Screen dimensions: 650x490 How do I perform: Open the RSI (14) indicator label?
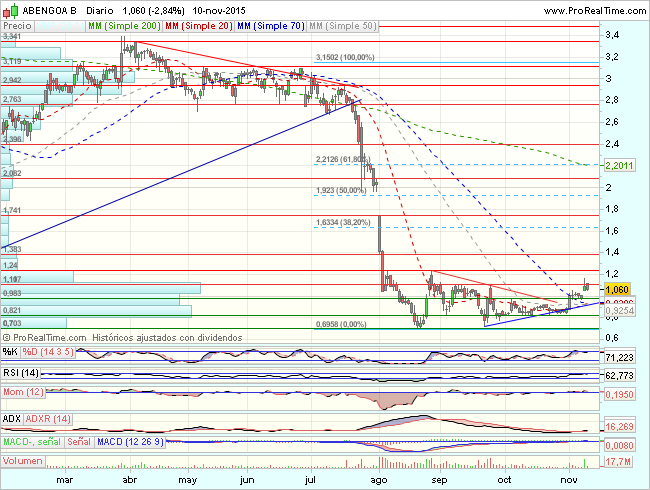(x=21, y=373)
